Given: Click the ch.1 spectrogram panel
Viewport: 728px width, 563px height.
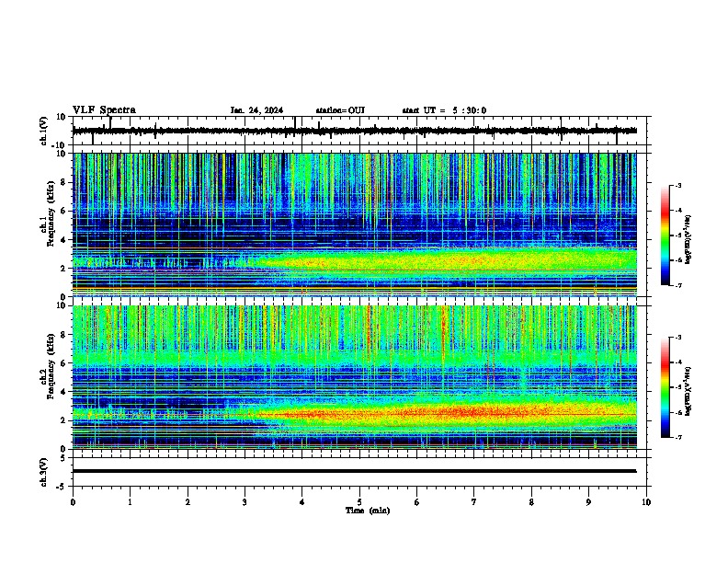Looking at the screenshot, I should click(354, 224).
